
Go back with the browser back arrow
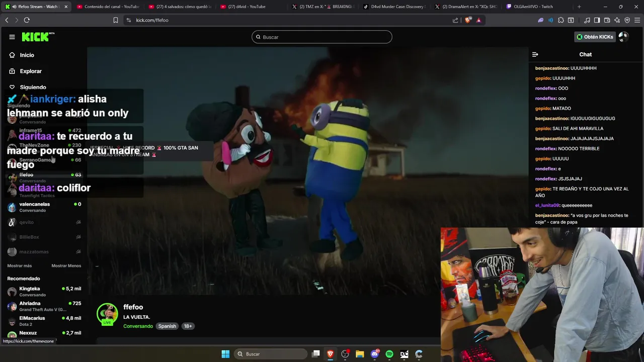7,20
